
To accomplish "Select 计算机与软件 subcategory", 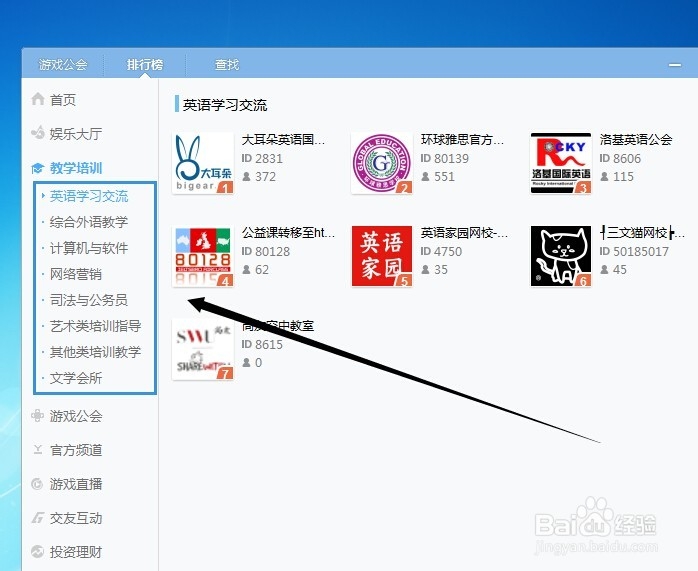I will pyautogui.click(x=89, y=248).
